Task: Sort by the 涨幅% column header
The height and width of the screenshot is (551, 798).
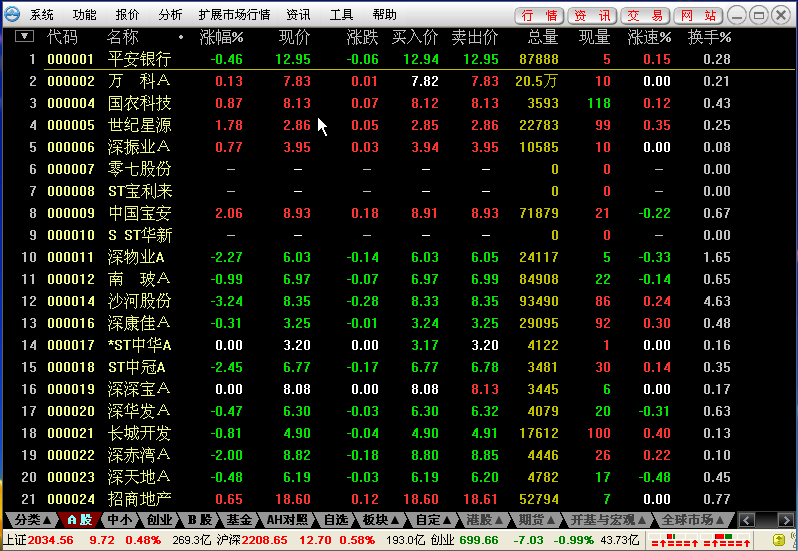Action: pyautogui.click(x=221, y=37)
